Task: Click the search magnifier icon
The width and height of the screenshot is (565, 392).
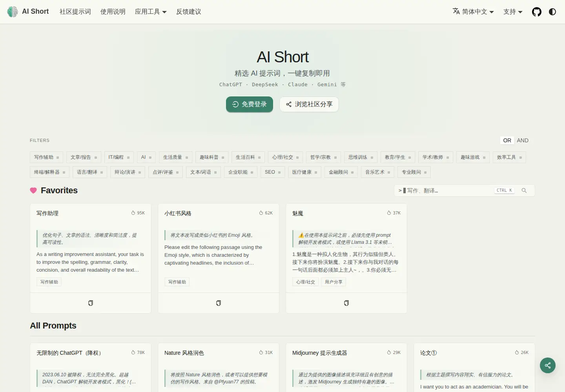Action: (x=524, y=191)
